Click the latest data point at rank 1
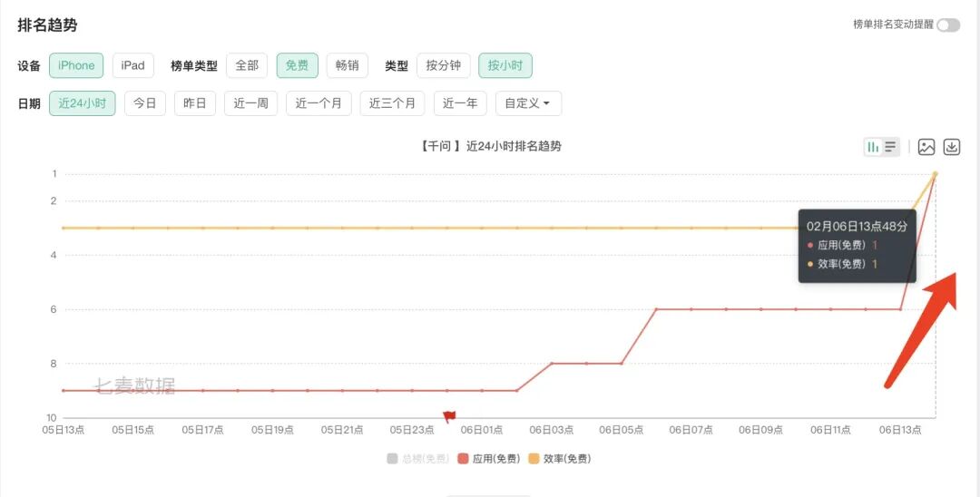Image resolution: width=980 pixels, height=497 pixels. pyautogui.click(x=936, y=173)
